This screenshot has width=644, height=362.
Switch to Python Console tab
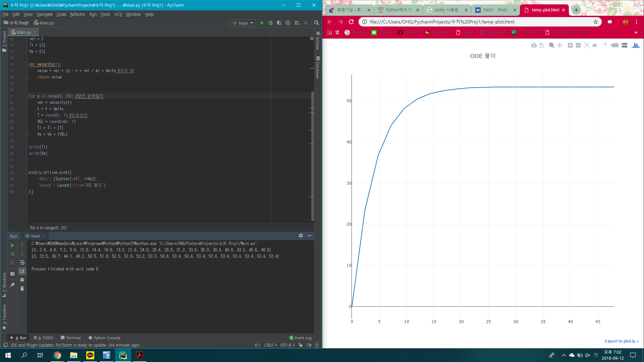104,338
